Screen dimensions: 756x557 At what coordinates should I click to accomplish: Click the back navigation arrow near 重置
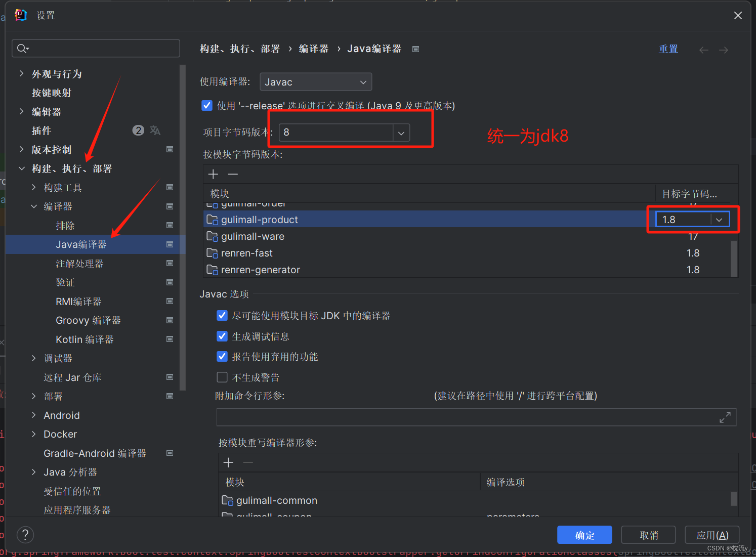pos(703,49)
